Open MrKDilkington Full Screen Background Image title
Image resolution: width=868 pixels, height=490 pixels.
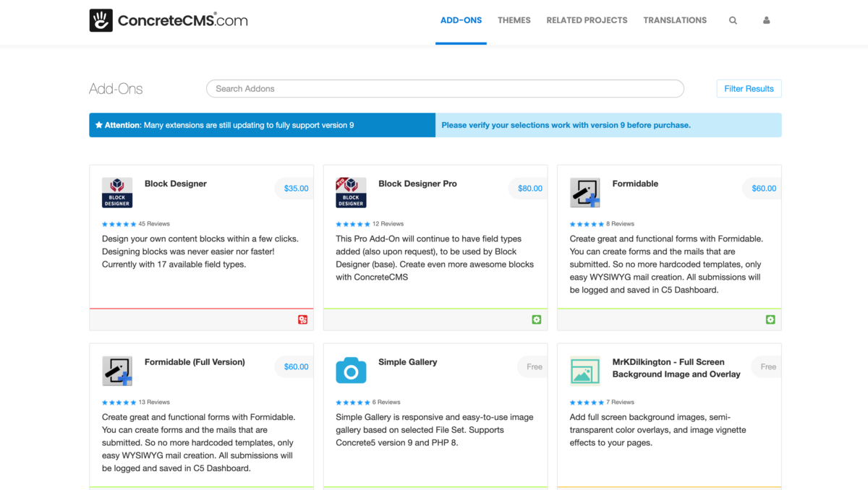pyautogui.click(x=676, y=368)
